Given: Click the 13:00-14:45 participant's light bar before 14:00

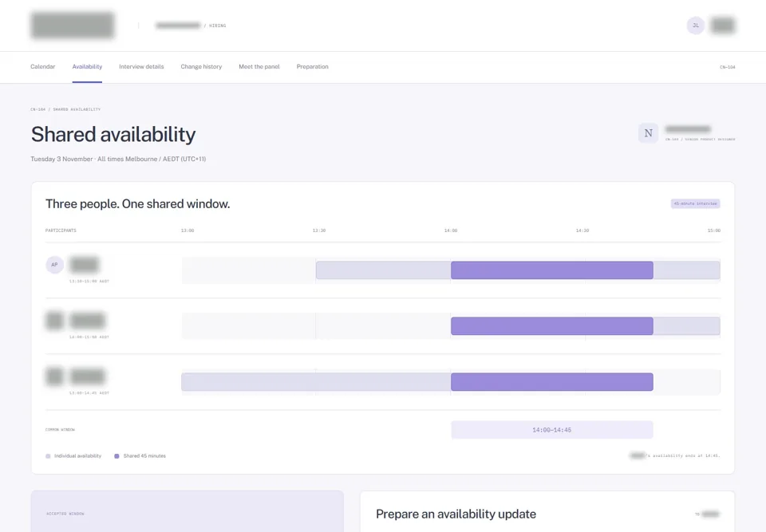Looking at the screenshot, I should coord(316,382).
